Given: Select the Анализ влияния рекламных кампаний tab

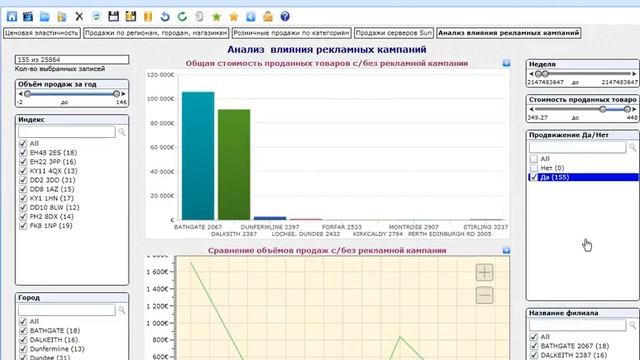Looking at the screenshot, I should coord(509,33).
